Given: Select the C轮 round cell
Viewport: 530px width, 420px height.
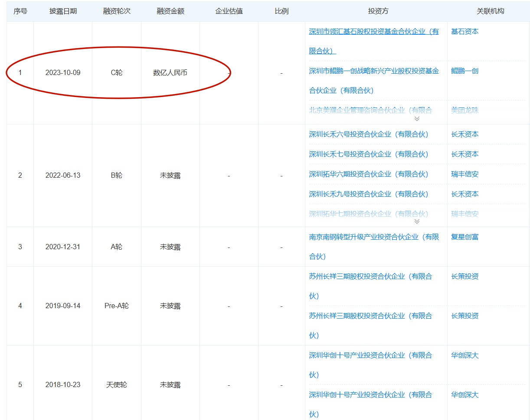Looking at the screenshot, I should click(x=117, y=73).
